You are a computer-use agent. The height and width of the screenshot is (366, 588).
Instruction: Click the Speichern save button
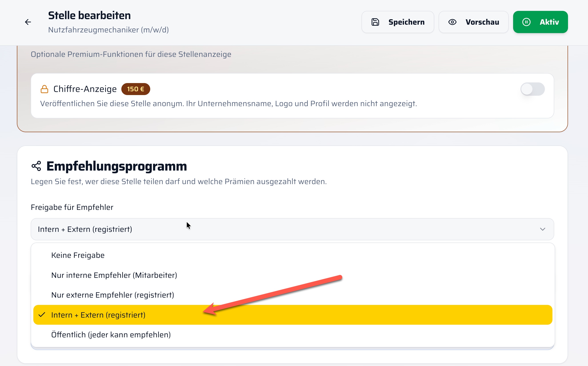click(x=398, y=22)
